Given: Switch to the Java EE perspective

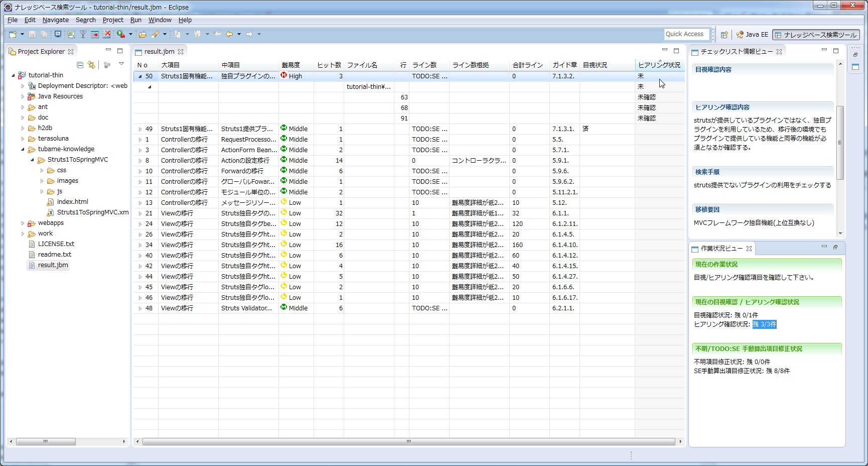Looking at the screenshot, I should [752, 35].
